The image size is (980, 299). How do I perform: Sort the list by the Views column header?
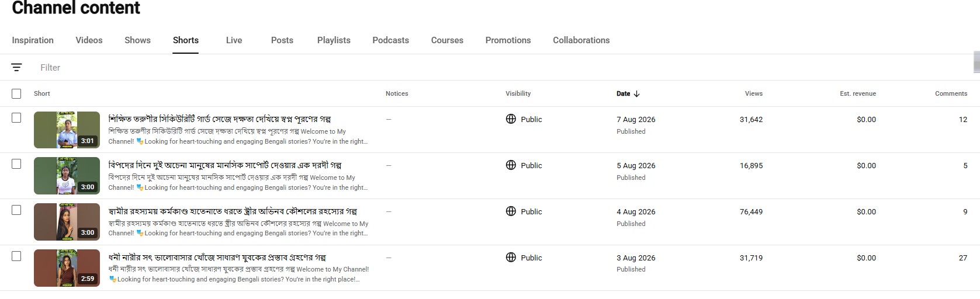coord(753,93)
